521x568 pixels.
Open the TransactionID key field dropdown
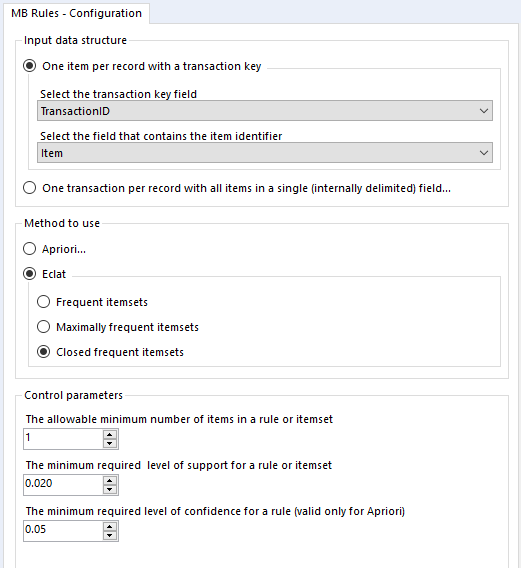(x=265, y=111)
